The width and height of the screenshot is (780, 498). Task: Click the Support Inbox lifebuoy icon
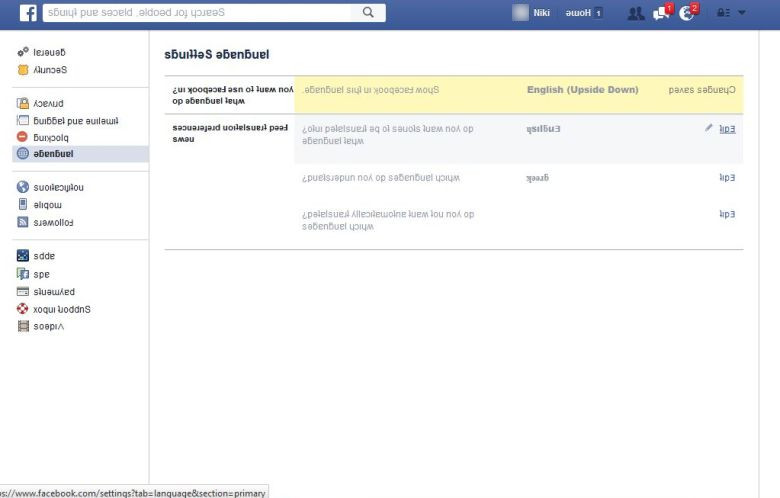(x=23, y=309)
